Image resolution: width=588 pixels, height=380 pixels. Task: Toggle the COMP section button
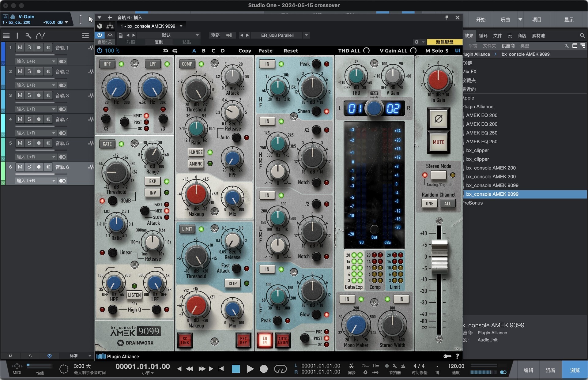[x=187, y=64]
